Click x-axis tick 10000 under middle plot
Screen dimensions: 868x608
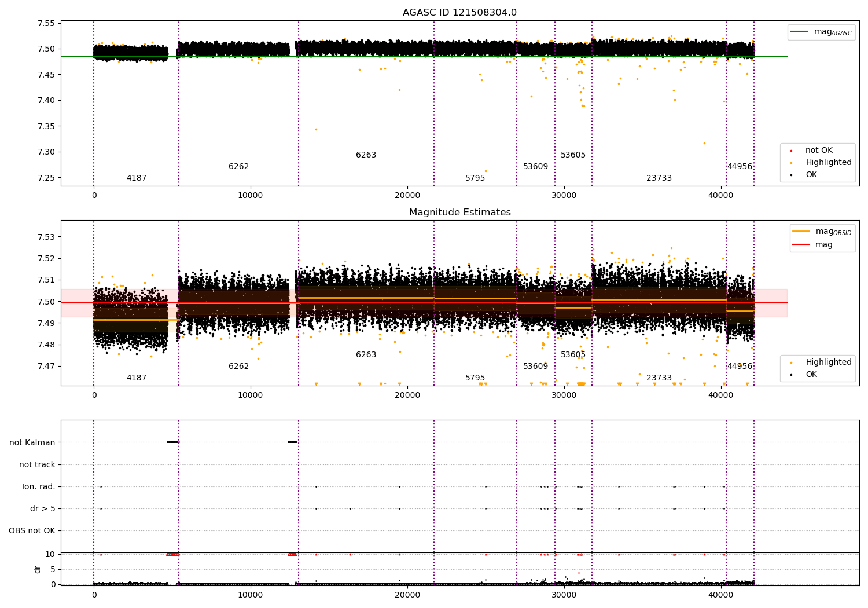(251, 395)
